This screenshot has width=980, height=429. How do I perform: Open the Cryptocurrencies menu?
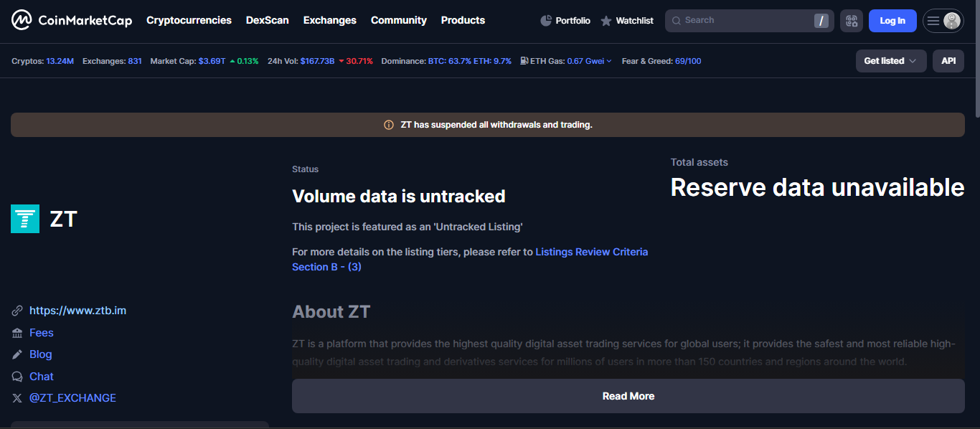(x=189, y=20)
